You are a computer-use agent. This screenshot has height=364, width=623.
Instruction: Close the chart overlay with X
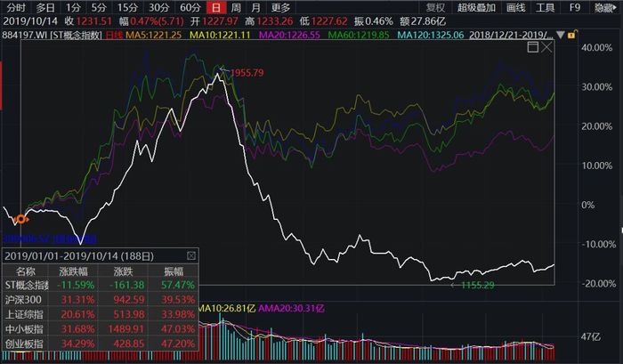[x=546, y=47]
